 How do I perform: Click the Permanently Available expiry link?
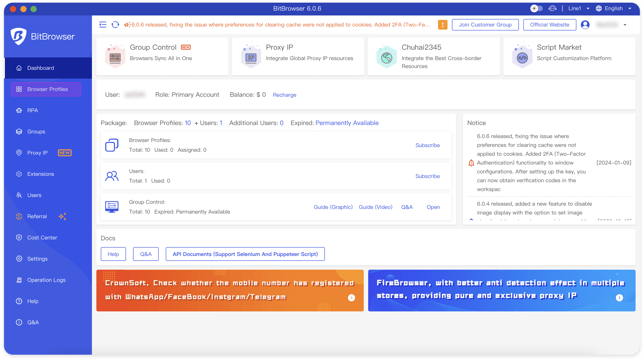(347, 123)
